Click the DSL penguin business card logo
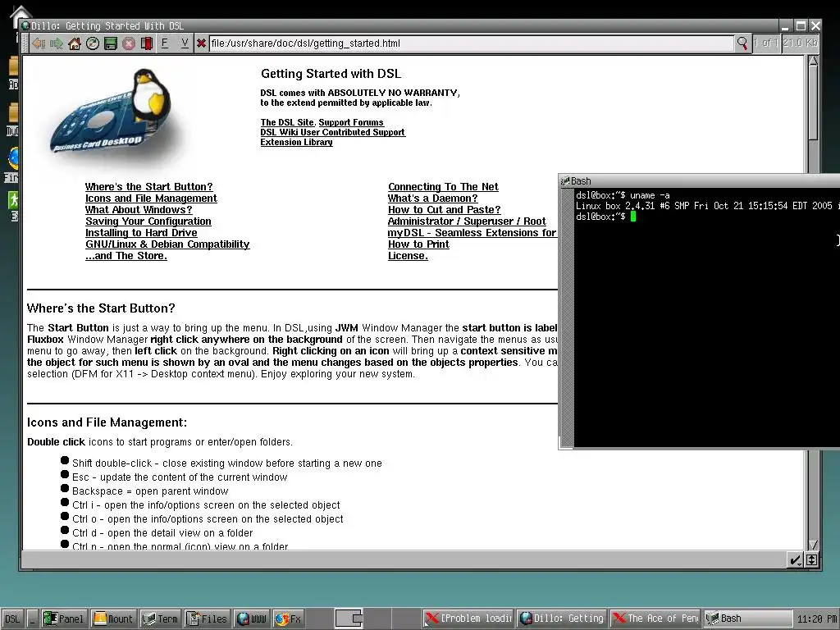The height and width of the screenshot is (630, 840). click(x=112, y=113)
